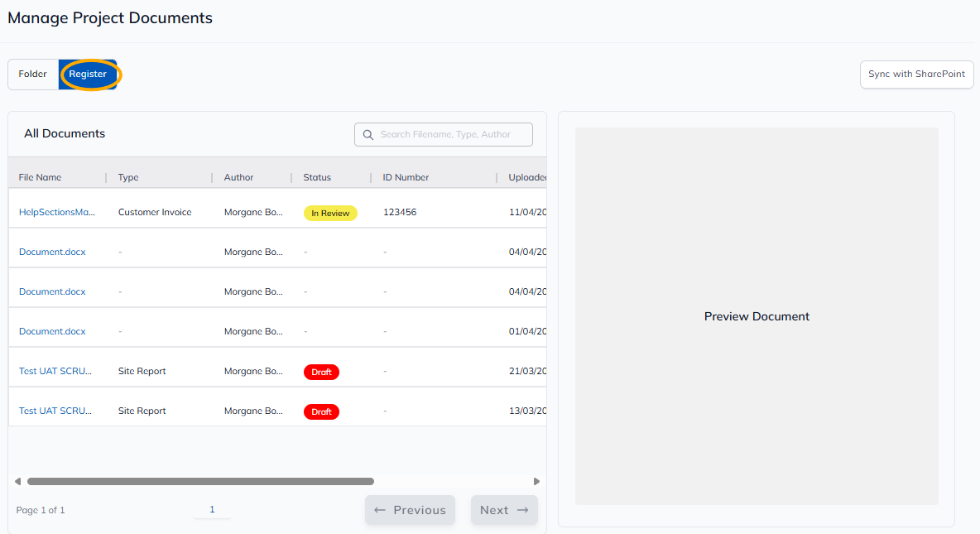
Task: Go to the Previous page
Action: coord(410,510)
